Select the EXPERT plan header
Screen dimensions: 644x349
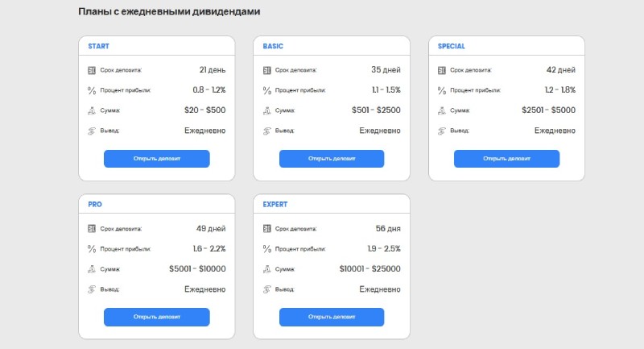pyautogui.click(x=275, y=205)
